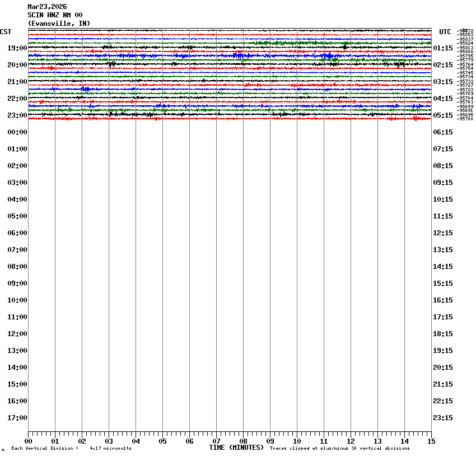
Task: Click the (Evansville, IN) location text
Action: (x=59, y=23)
